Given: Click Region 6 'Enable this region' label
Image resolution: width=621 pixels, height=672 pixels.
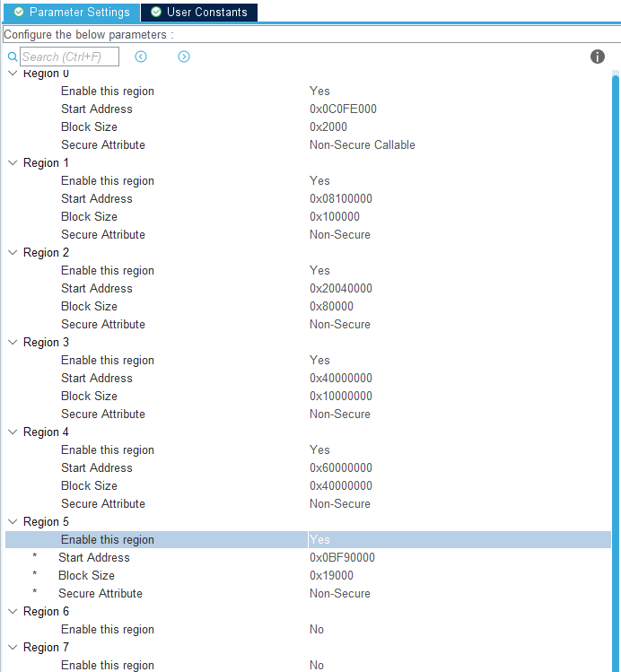Looking at the screenshot, I should [x=108, y=629].
